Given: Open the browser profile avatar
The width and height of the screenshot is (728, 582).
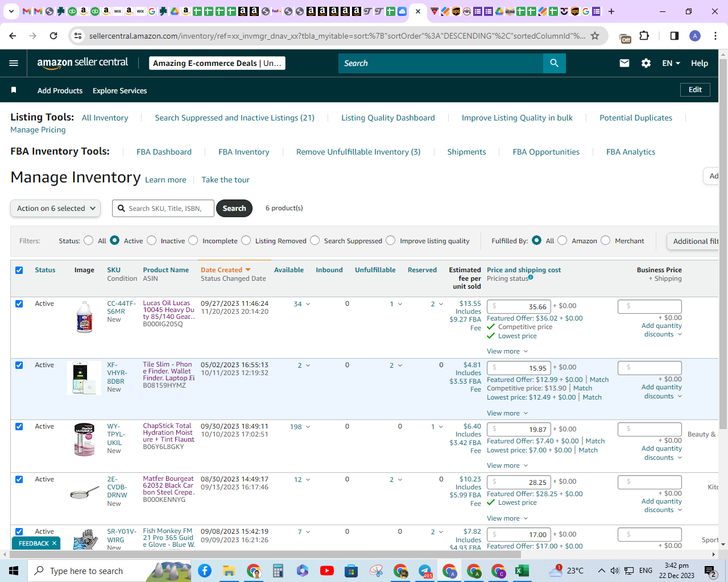Looking at the screenshot, I should (x=695, y=36).
